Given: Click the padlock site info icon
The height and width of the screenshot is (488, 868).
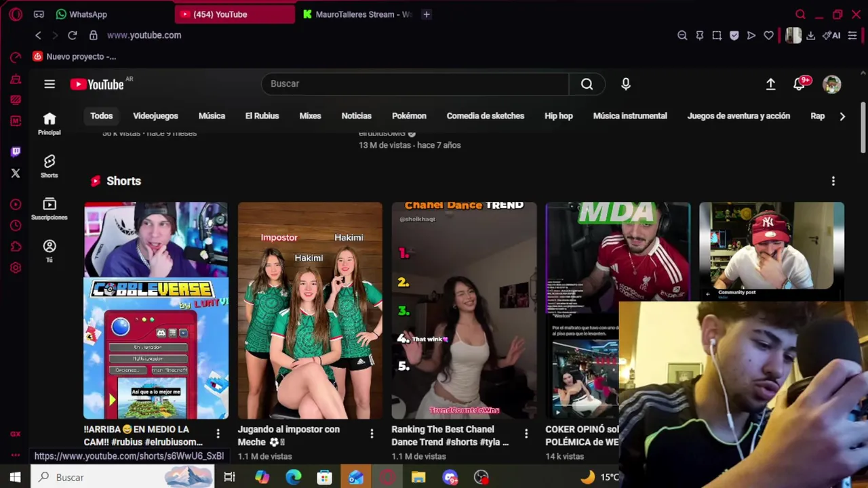Looking at the screenshot, I should pyautogui.click(x=94, y=35).
